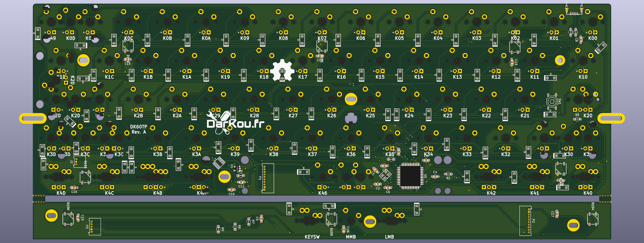The height and width of the screenshot is (243, 644).
Task: Click the K3B switch label
Action: click(x=158, y=154)
